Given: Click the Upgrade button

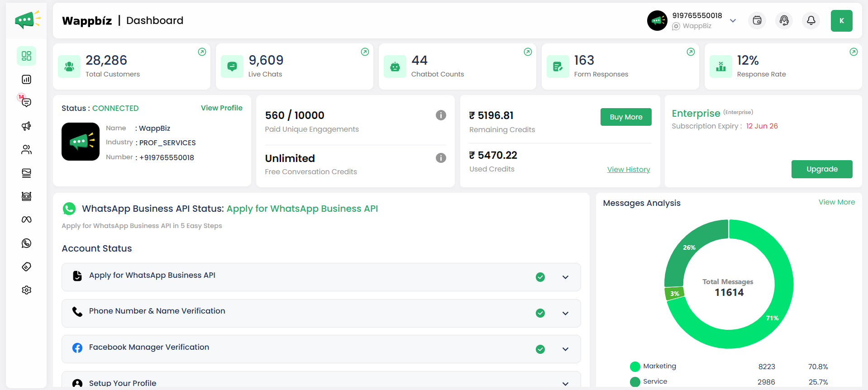Looking at the screenshot, I should coord(822,169).
